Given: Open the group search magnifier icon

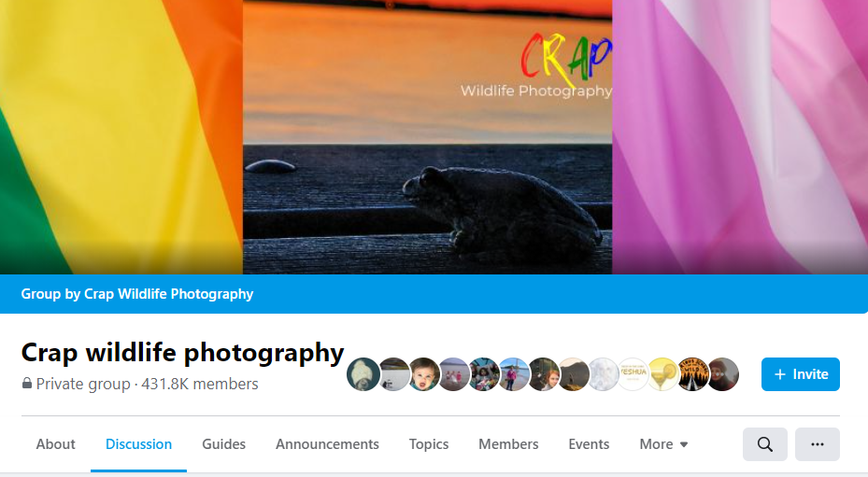Looking at the screenshot, I should [764, 444].
